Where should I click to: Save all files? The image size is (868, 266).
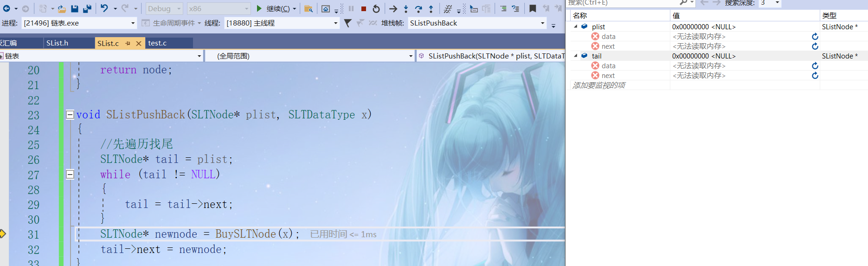87,8
